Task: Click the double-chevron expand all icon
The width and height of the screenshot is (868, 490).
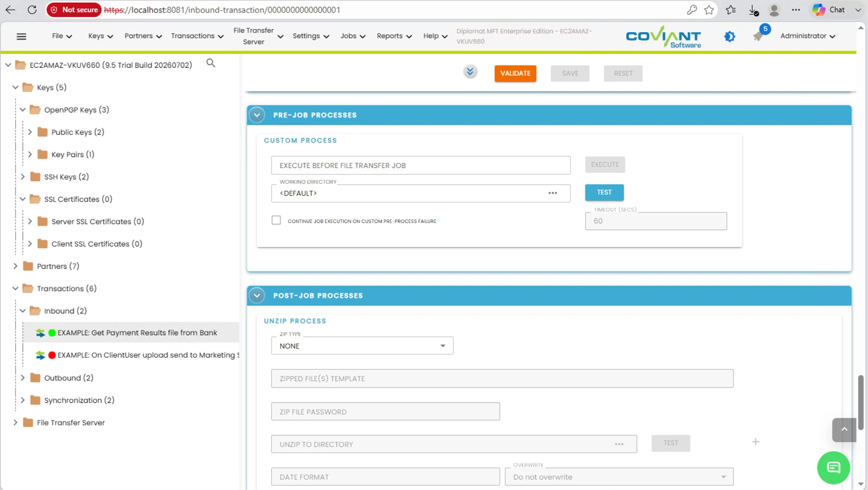Action: (x=470, y=72)
